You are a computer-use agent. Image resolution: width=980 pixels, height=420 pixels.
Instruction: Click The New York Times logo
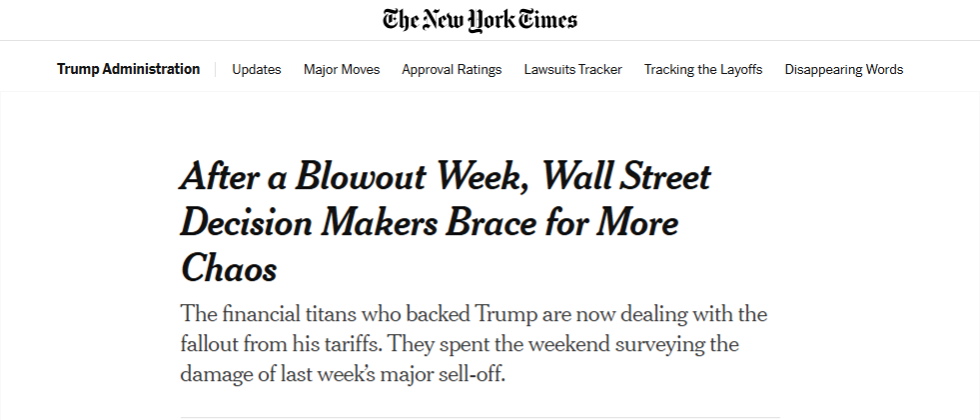coord(480,20)
